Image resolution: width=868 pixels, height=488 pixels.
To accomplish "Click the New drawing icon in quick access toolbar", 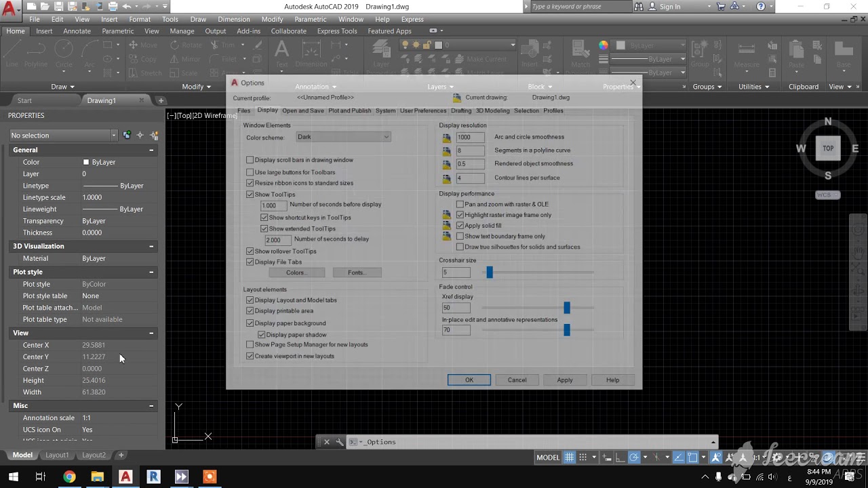I will pyautogui.click(x=32, y=6).
